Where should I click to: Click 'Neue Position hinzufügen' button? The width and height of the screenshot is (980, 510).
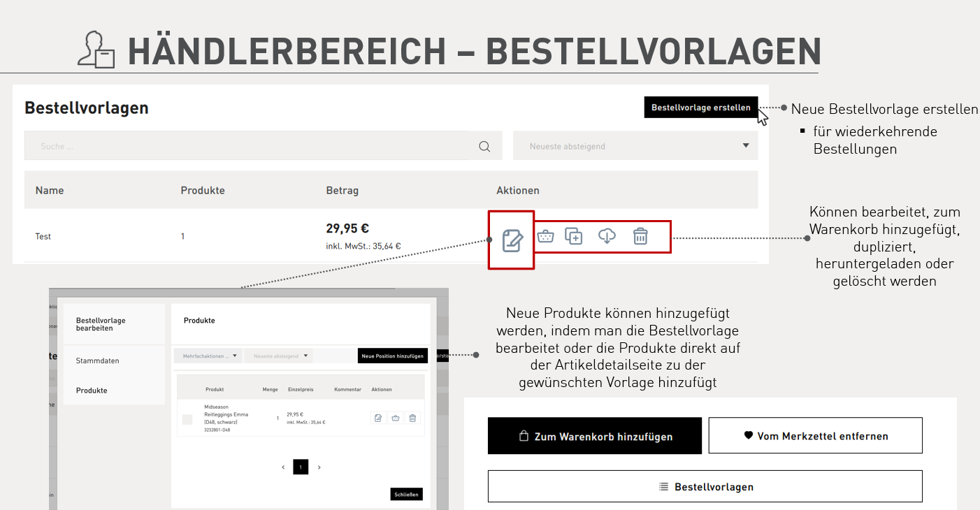point(392,356)
